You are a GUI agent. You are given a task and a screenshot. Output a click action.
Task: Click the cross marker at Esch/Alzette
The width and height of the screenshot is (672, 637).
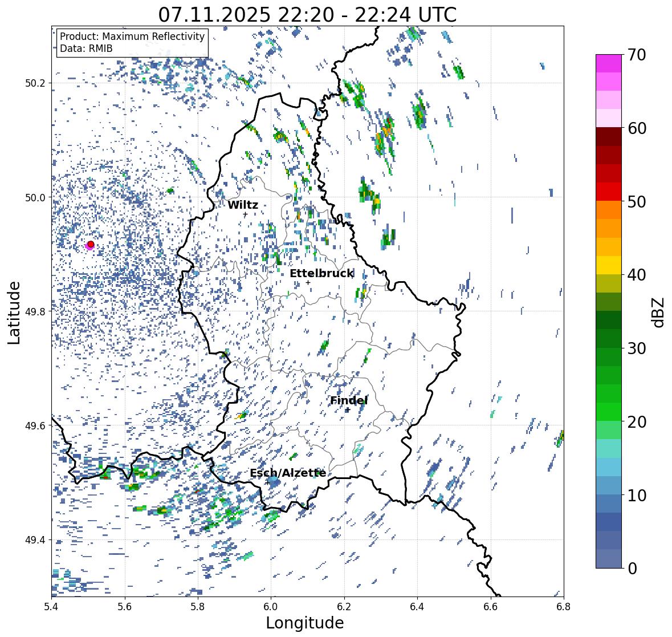pos(267,482)
